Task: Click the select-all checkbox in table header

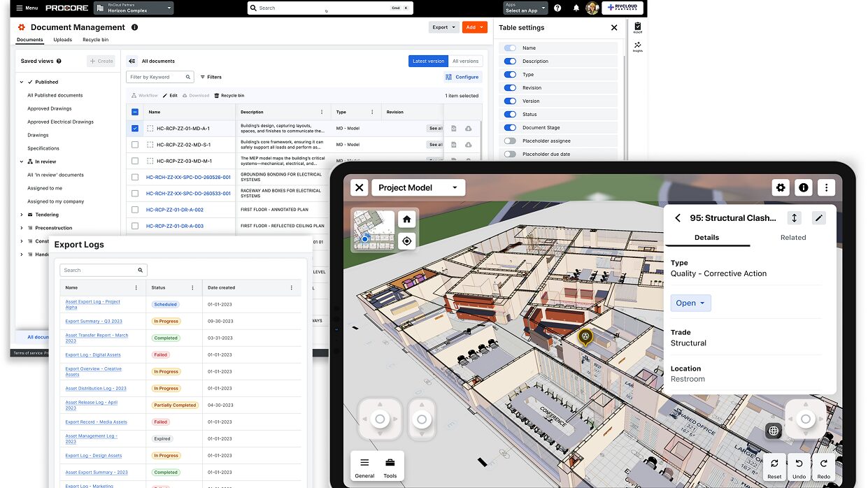Action: point(135,112)
